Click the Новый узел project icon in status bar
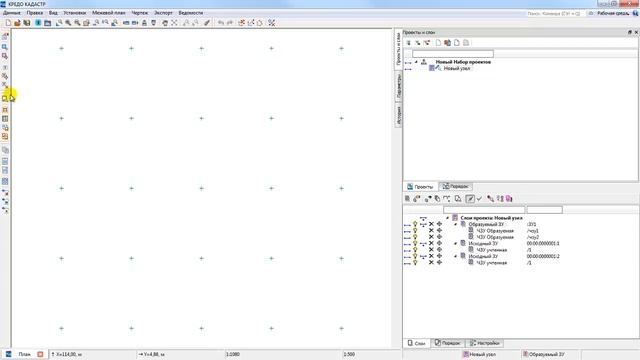The image size is (640, 360). 465,354
